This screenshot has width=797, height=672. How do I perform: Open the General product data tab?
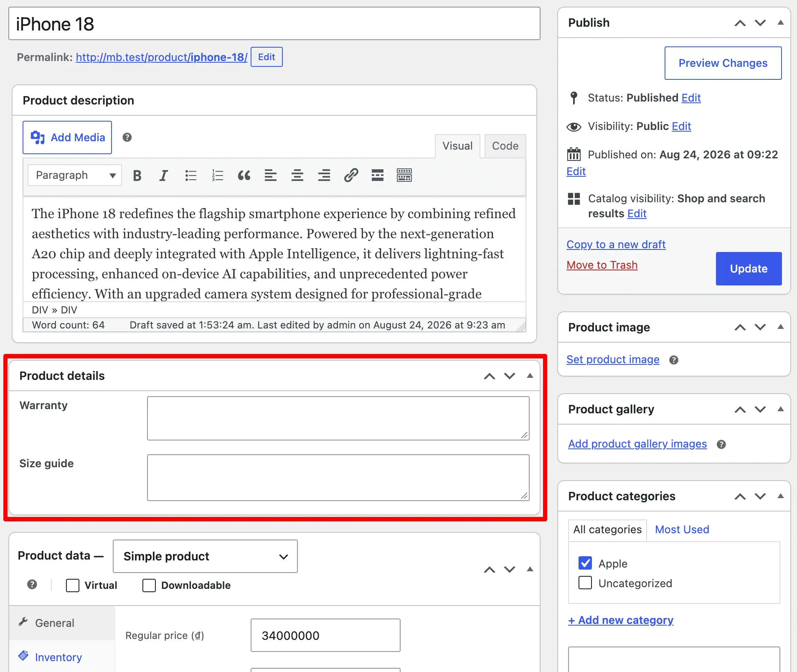[x=62, y=623]
